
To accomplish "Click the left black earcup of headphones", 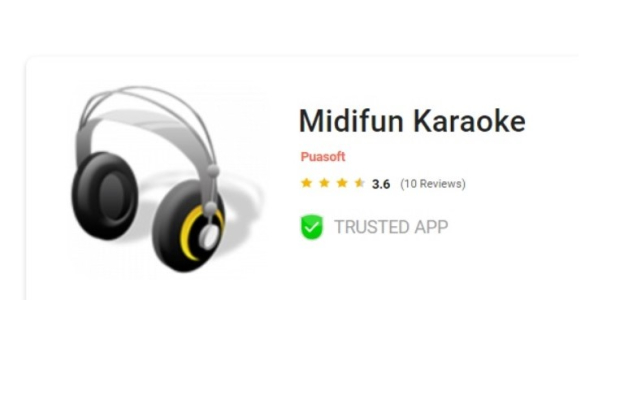I will pyautogui.click(x=105, y=196).
